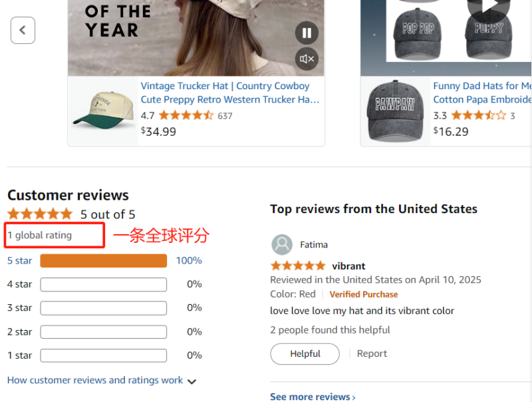Open the 637 ratings count link

pyautogui.click(x=225, y=116)
